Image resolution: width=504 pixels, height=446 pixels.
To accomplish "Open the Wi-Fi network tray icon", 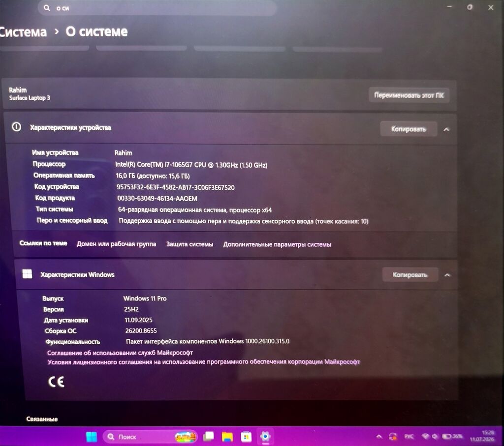I will tap(425, 436).
